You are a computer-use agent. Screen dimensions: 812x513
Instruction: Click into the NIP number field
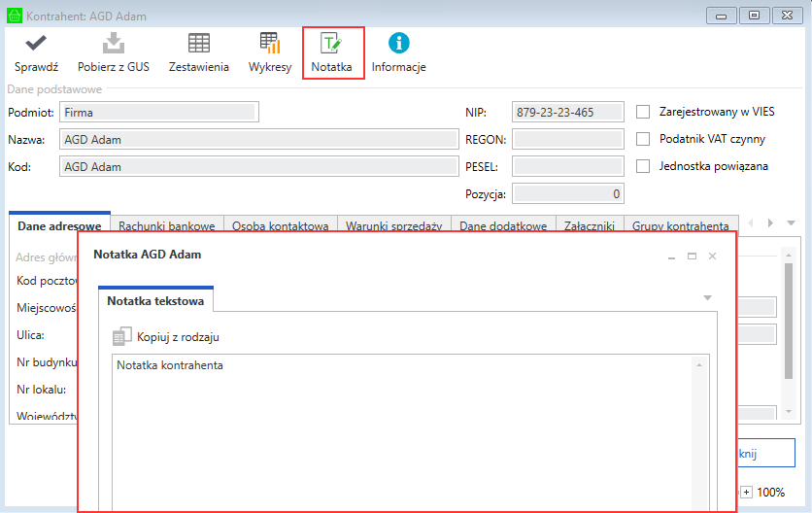567,112
